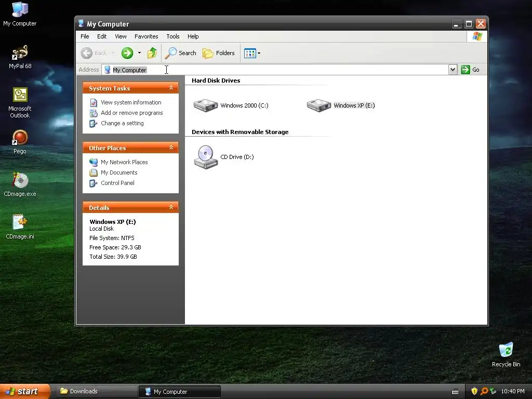This screenshot has width=532, height=399.
Task: Open the Windows 2000 (C:) drive icon
Action: (x=206, y=105)
